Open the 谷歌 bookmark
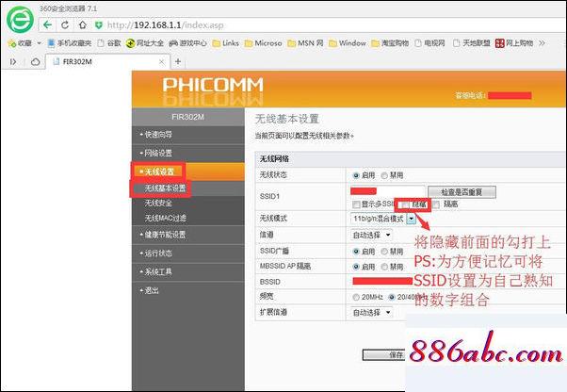This screenshot has width=567, height=392. tap(109, 43)
